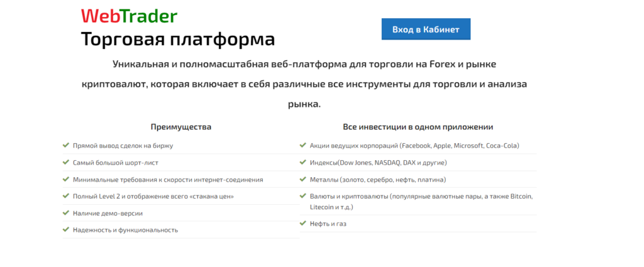Click the checkmark beside Акции ведущих корпораций
This screenshot has height=267, width=644.
tap(303, 145)
